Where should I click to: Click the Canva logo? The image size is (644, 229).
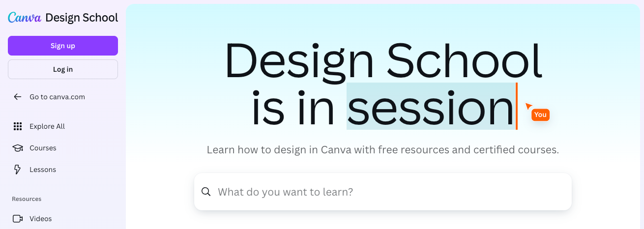click(25, 18)
